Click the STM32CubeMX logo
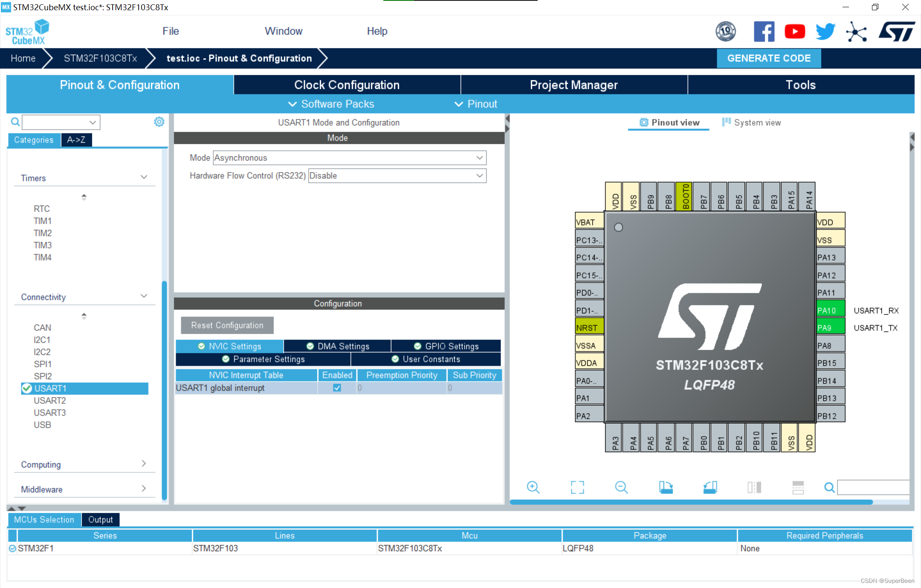The image size is (921, 588). 27,32
